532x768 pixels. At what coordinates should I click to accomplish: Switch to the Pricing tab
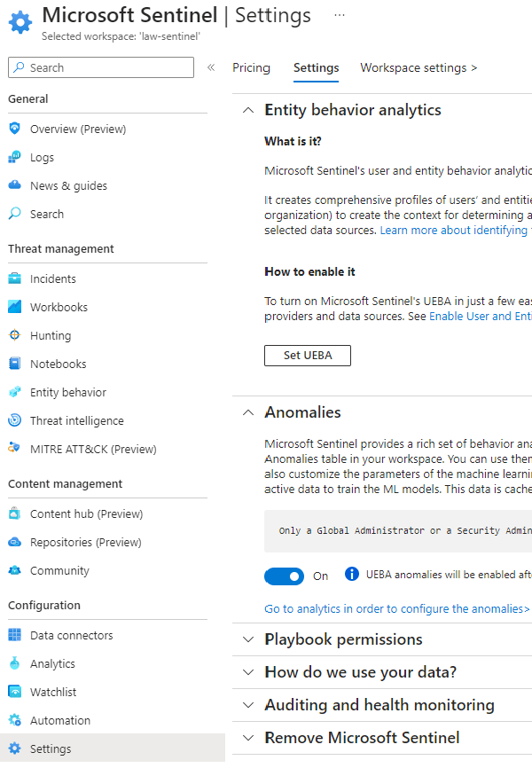(x=251, y=68)
